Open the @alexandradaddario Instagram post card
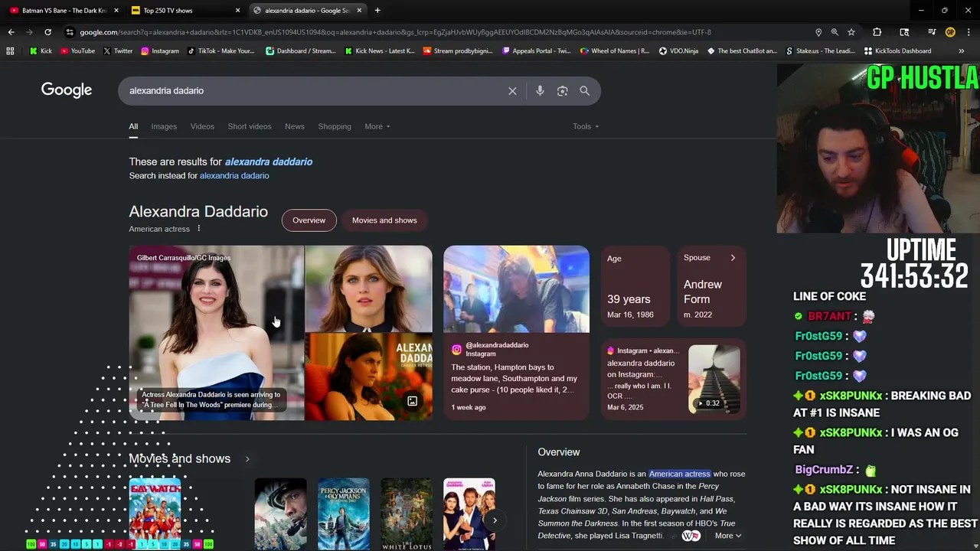This screenshot has width=980, height=551. [x=516, y=333]
